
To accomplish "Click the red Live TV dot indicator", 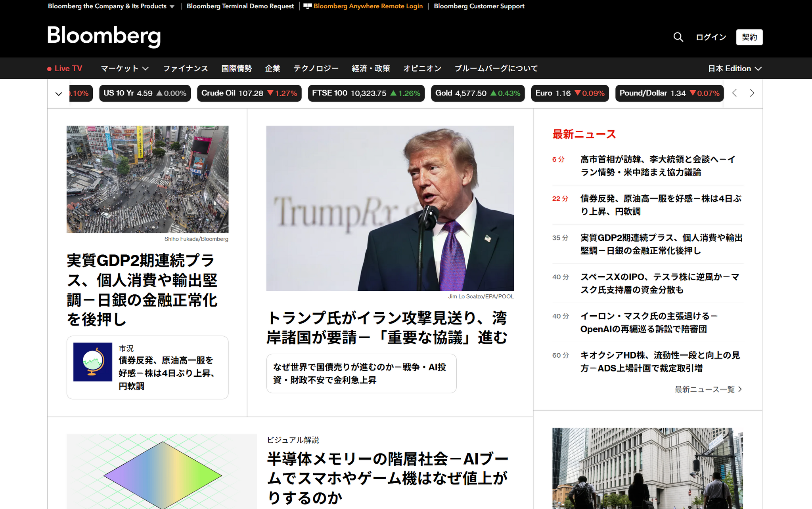I will (49, 69).
